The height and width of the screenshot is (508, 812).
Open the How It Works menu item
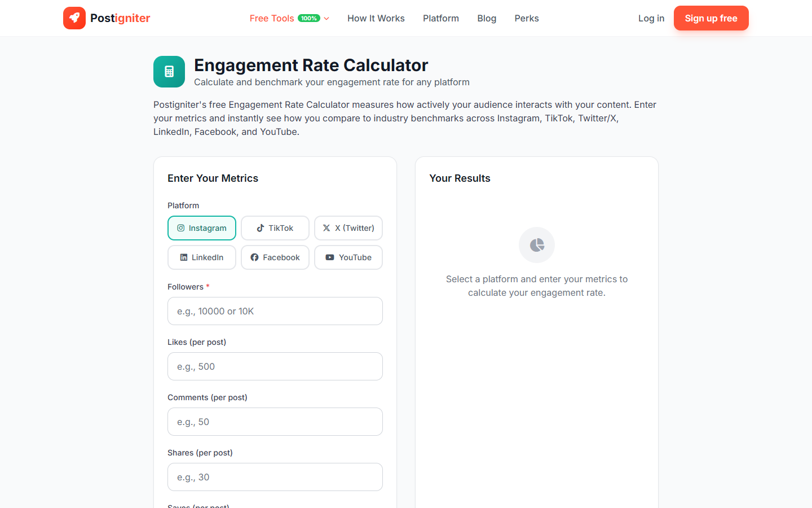pyautogui.click(x=376, y=18)
